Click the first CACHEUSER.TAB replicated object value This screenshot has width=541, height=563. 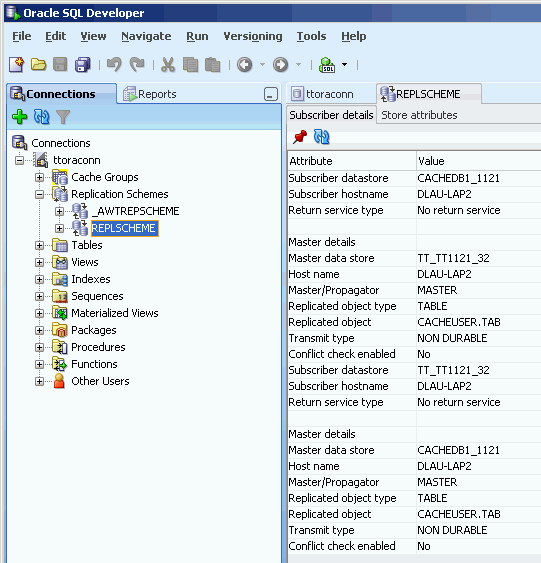pos(459,322)
